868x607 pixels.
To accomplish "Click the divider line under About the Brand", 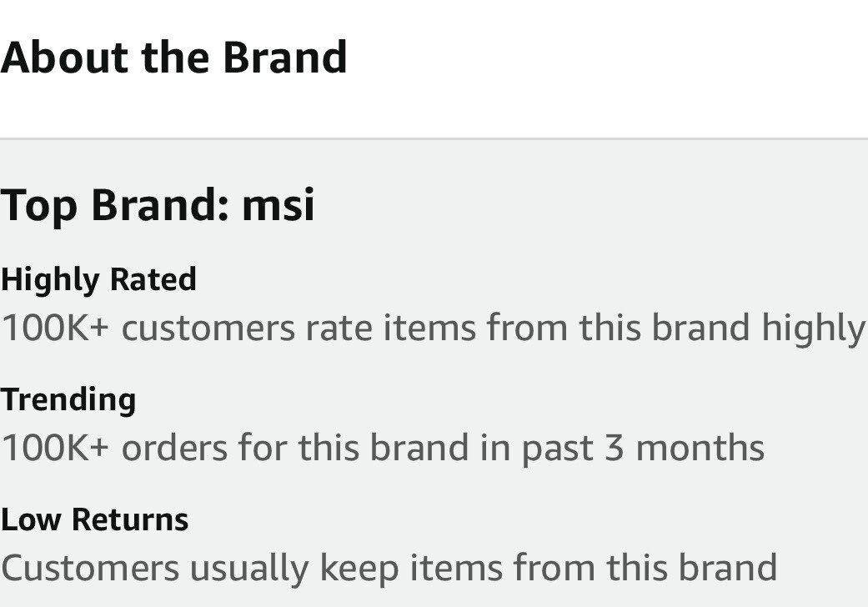I will 434,138.
